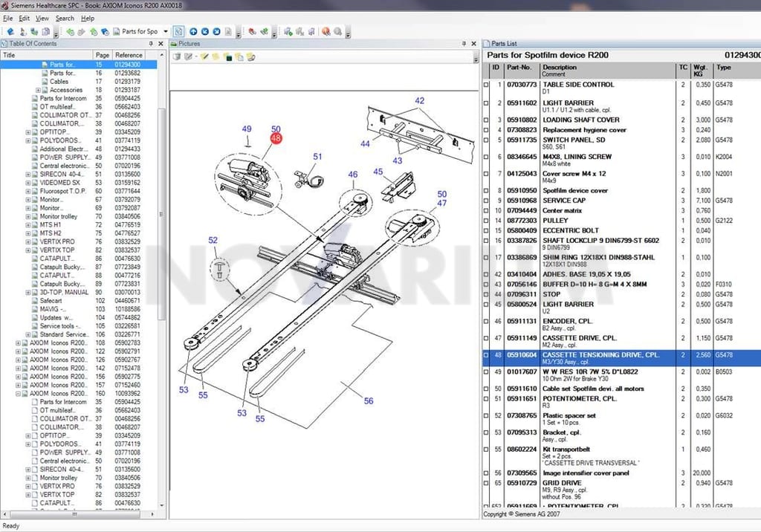Open the View menu

tap(42, 19)
